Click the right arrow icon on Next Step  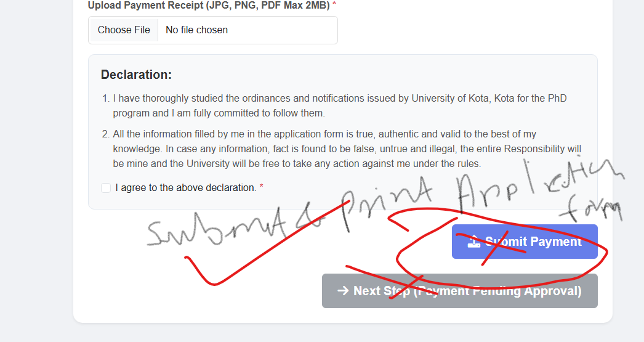(x=343, y=291)
